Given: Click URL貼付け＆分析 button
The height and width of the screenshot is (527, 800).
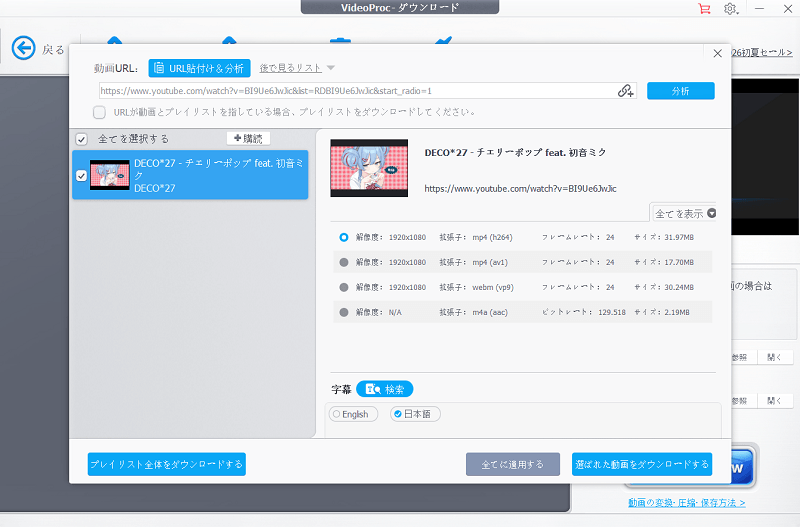Looking at the screenshot, I should tap(199, 68).
